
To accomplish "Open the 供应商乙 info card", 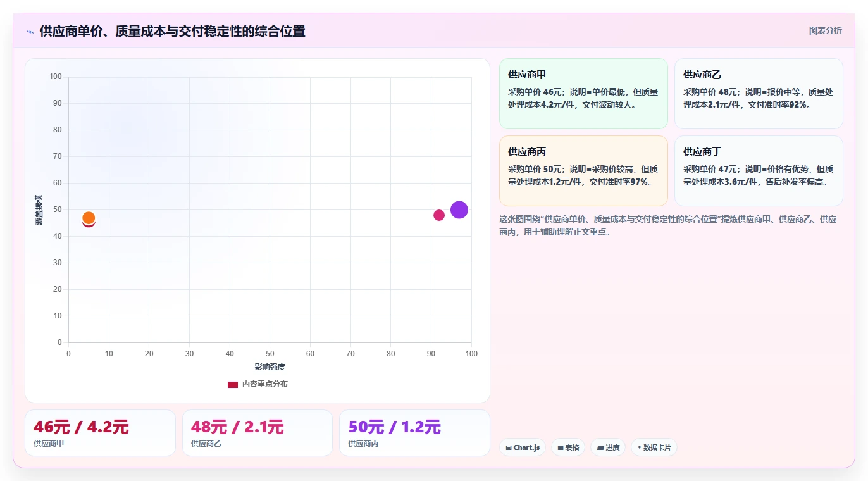I will 759,94.
